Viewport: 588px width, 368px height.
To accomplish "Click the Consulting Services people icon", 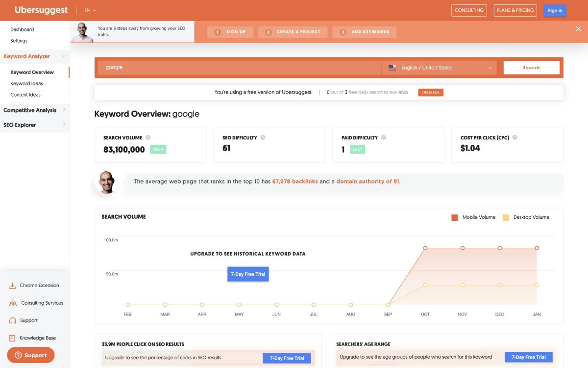I will 13,303.
